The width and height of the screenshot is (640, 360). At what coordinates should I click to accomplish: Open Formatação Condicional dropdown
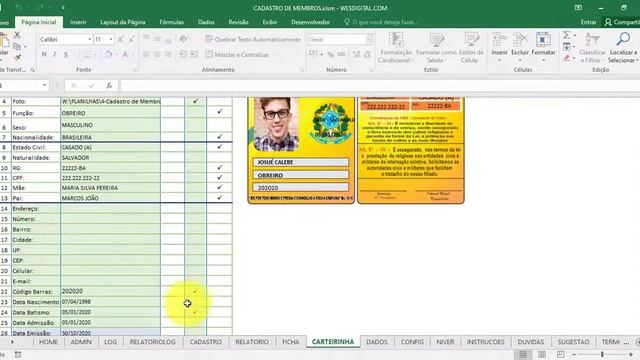click(x=395, y=48)
